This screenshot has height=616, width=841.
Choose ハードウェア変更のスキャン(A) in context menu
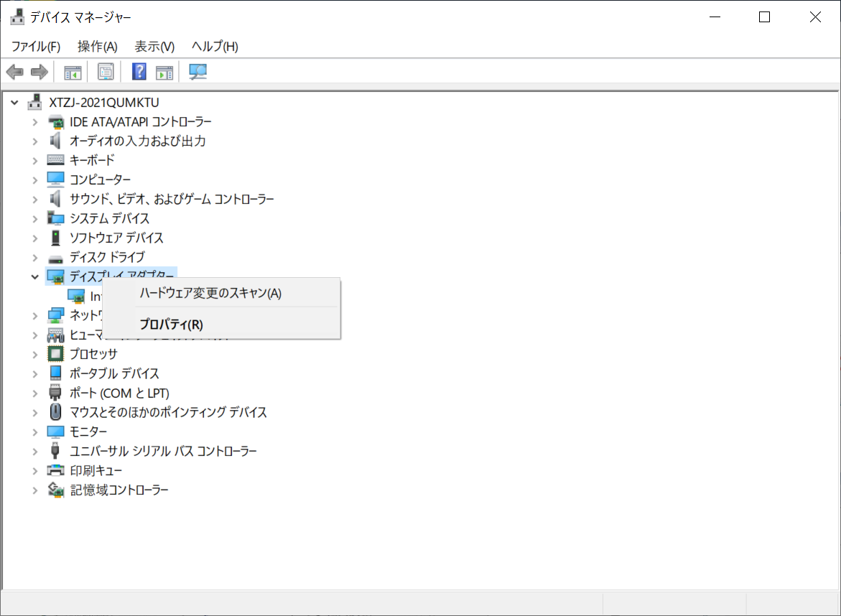[210, 293]
